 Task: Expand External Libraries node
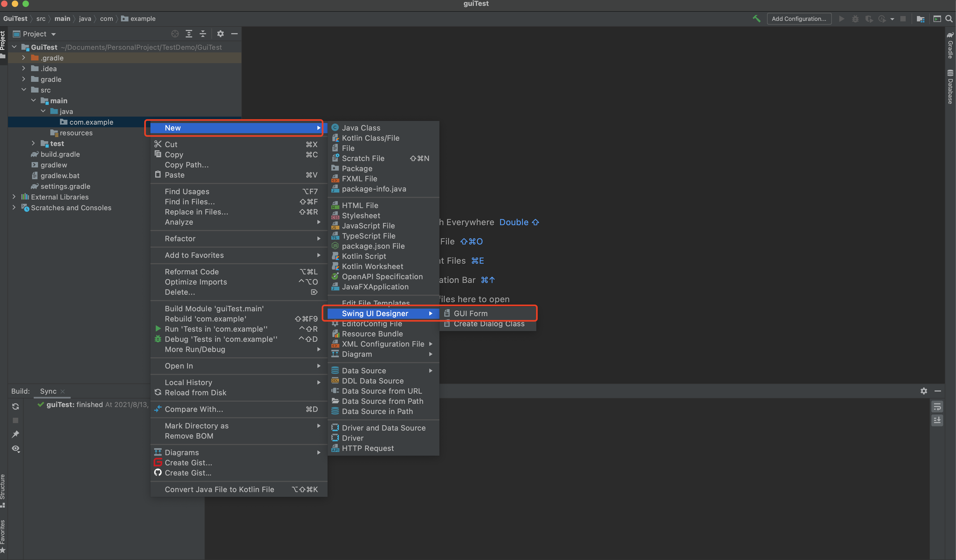tap(14, 197)
